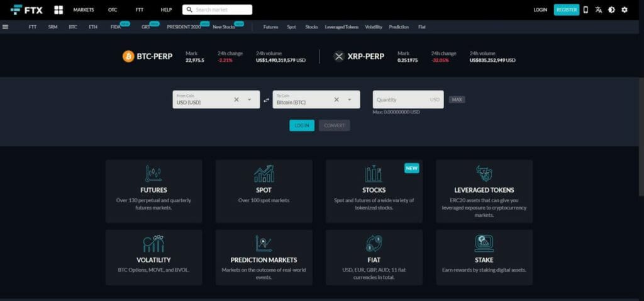Click the LOGIN link in header
Image resolution: width=644 pixels, height=301 pixels.
coord(540,10)
